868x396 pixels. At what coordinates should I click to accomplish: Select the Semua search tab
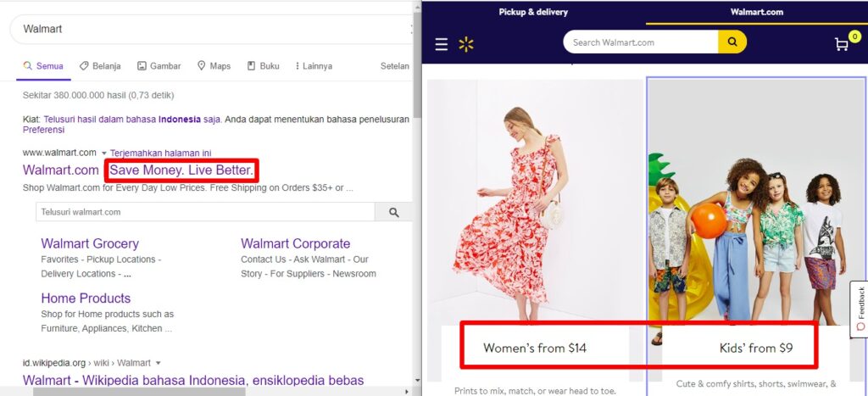tap(43, 66)
